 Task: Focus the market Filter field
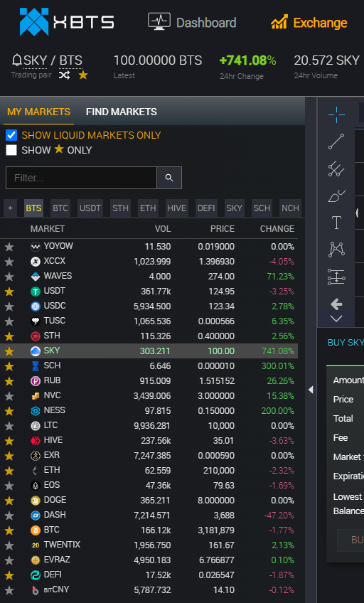(x=81, y=178)
